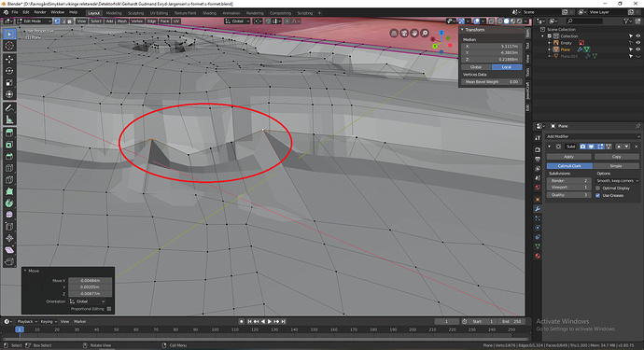Select the Smooth tool
Image resolution: width=644 pixels, height=350 pixels.
tap(9, 215)
